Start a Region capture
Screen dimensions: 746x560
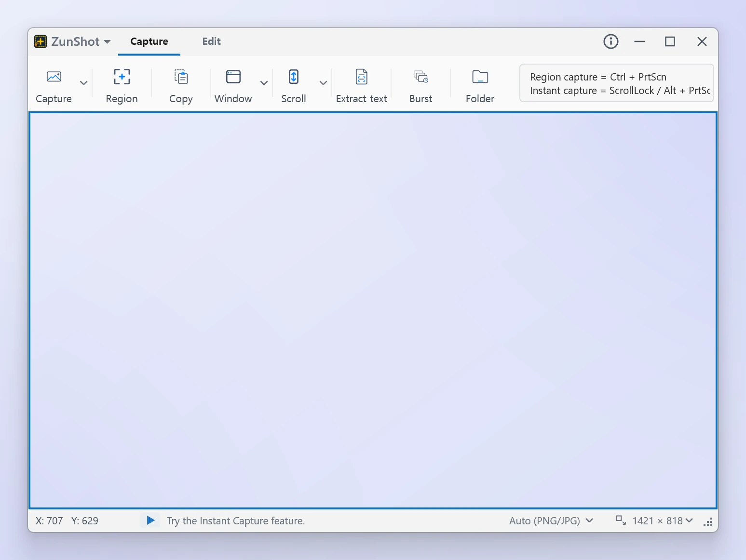click(122, 86)
